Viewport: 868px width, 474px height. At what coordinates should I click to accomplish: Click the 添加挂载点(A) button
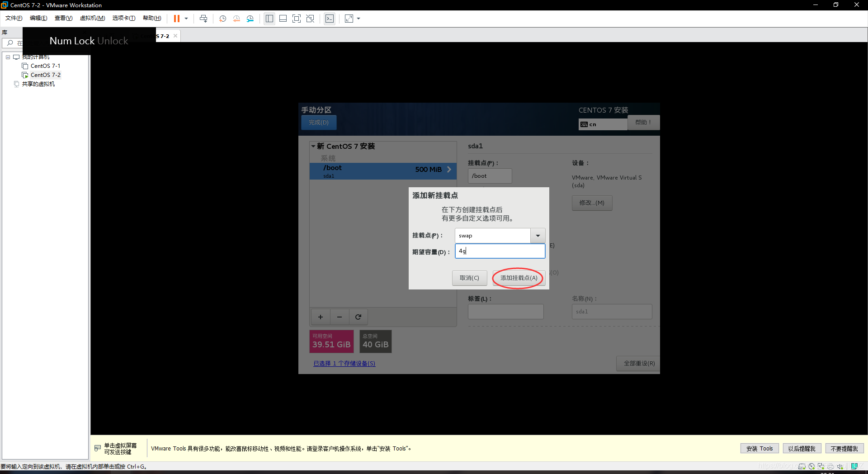click(x=519, y=278)
